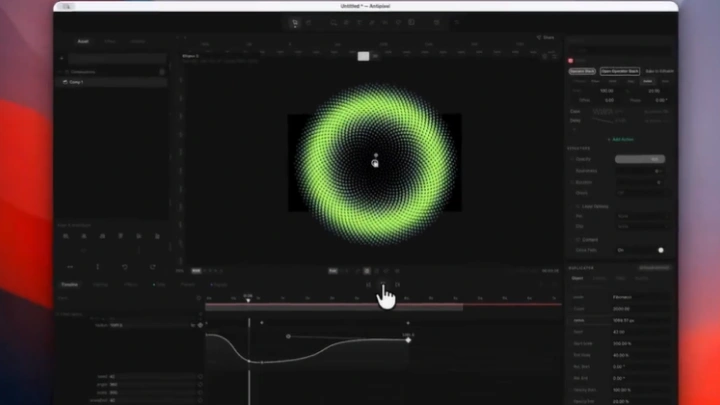The width and height of the screenshot is (720, 405).
Task: Select Comp 1 in the asset list
Action: (x=76, y=81)
